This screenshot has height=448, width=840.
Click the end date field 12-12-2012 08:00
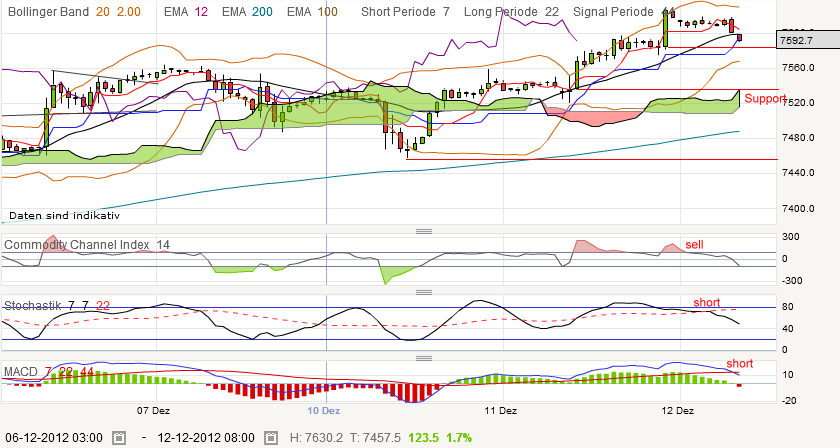coord(206,438)
